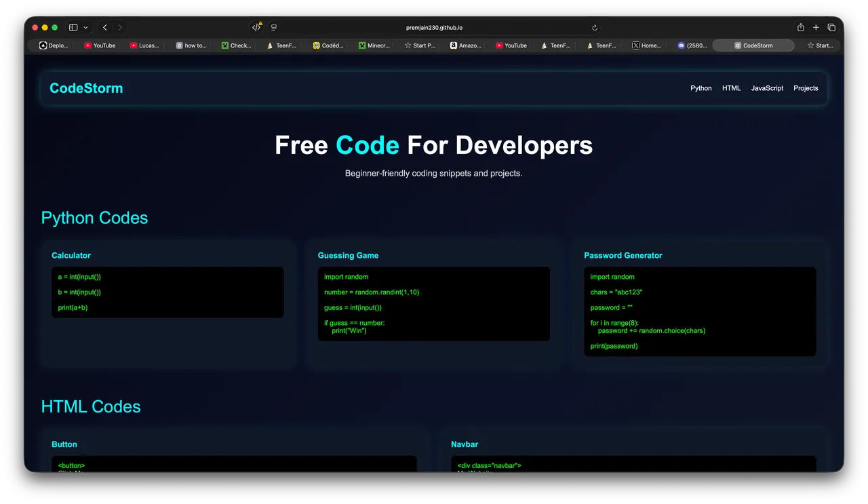The width and height of the screenshot is (868, 504).
Task: Click the "Navbar" card title
Action: 465,444
